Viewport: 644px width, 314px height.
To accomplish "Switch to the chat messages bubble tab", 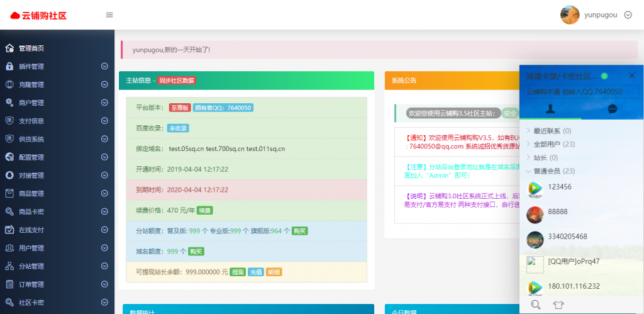I will pos(612,109).
